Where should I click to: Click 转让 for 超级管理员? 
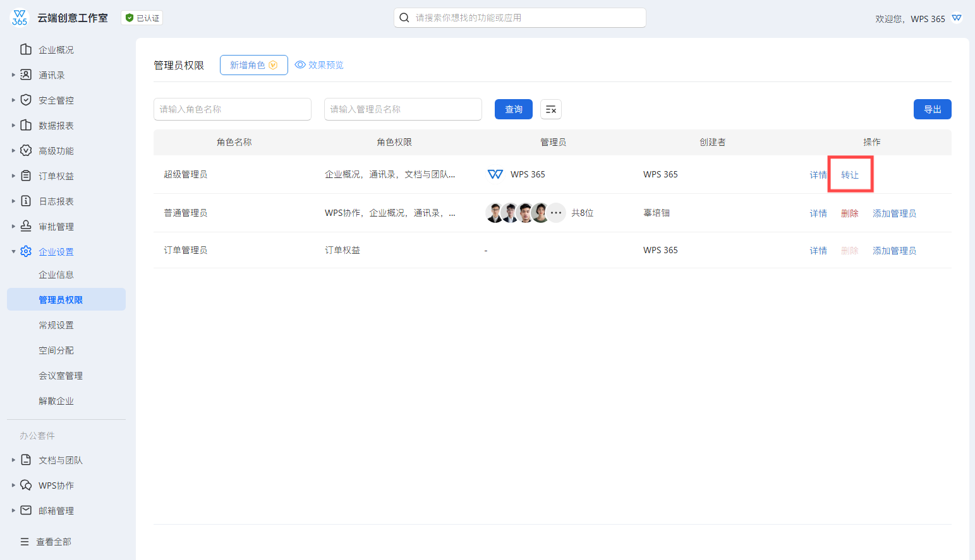coord(850,175)
